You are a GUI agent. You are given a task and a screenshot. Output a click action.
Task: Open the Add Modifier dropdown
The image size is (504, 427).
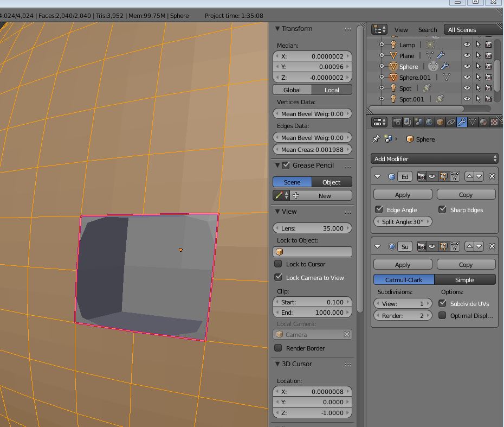[435, 158]
